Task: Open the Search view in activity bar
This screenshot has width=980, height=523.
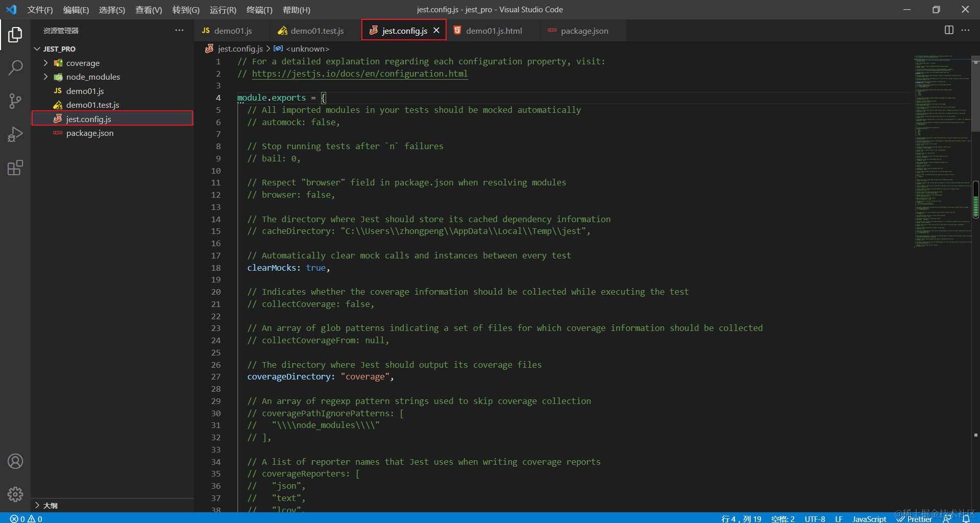Action: point(15,67)
